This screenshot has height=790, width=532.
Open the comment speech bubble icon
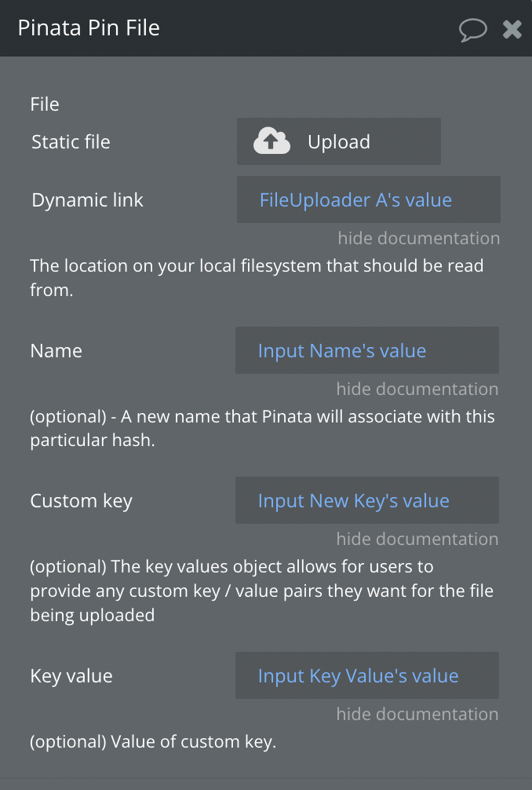(x=472, y=30)
